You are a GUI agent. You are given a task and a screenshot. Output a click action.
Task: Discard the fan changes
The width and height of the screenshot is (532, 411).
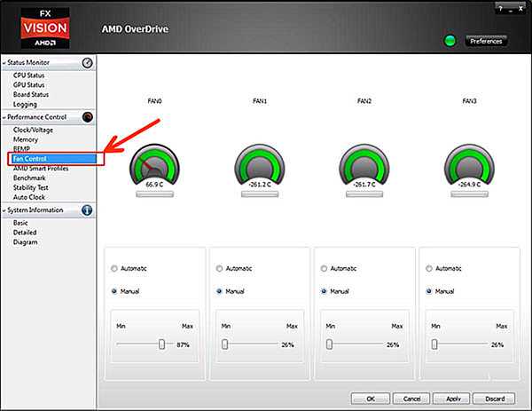click(x=494, y=399)
